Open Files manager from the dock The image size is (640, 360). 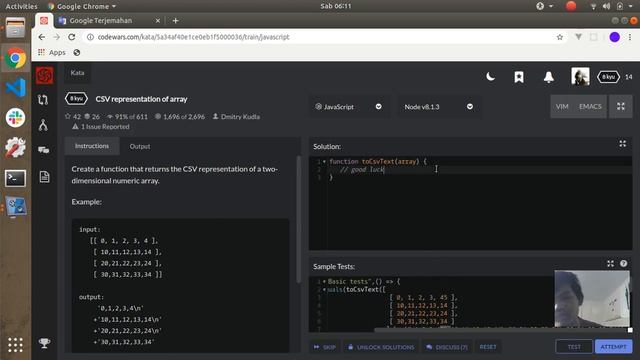point(16,27)
